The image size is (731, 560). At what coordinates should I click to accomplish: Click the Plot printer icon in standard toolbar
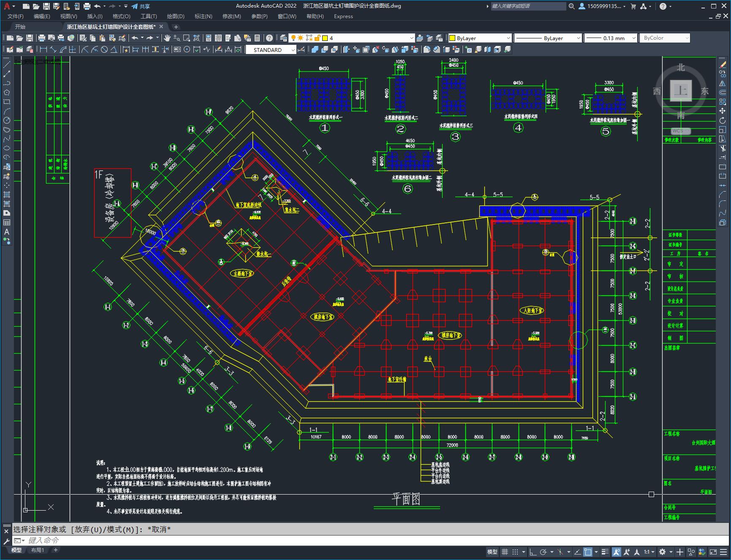tap(42, 38)
